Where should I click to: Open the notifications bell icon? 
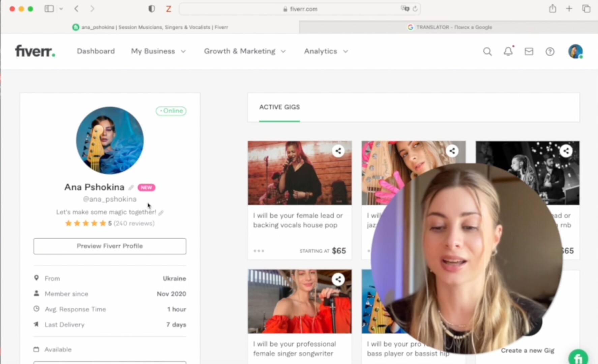pyautogui.click(x=508, y=51)
